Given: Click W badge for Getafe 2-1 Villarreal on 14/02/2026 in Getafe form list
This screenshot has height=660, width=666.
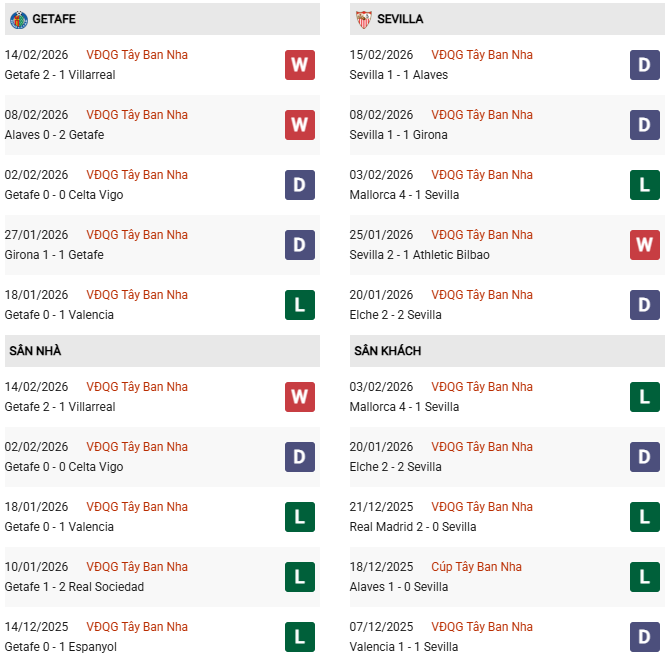Looking at the screenshot, I should click(x=299, y=65).
